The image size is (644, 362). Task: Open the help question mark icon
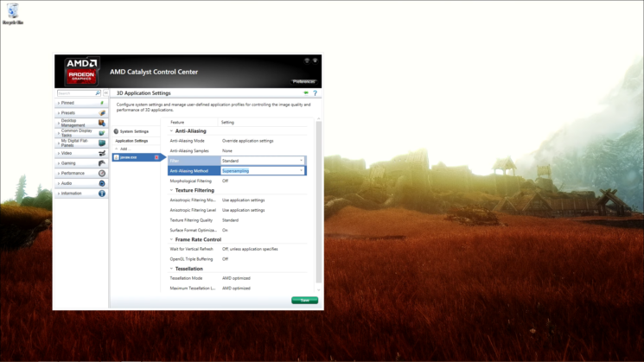pos(315,93)
